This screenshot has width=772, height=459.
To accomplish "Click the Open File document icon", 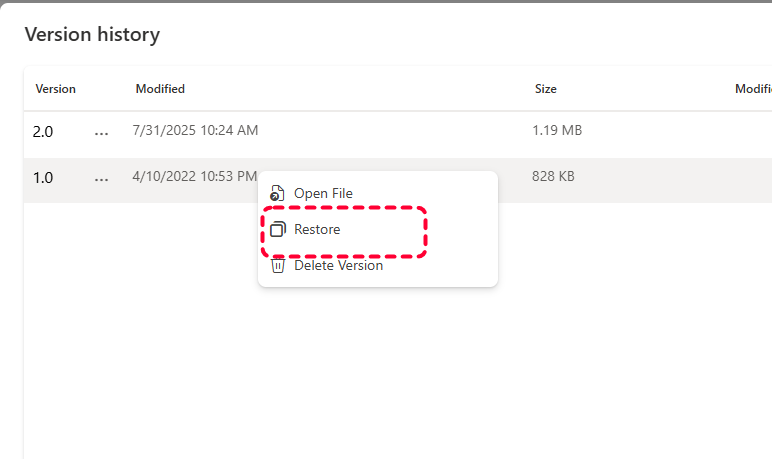I will [x=278, y=193].
